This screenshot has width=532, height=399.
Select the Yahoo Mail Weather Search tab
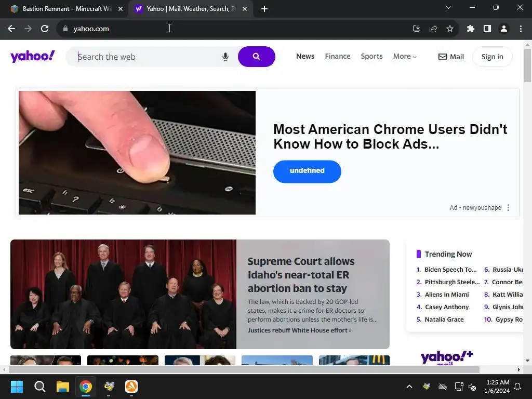(190, 9)
